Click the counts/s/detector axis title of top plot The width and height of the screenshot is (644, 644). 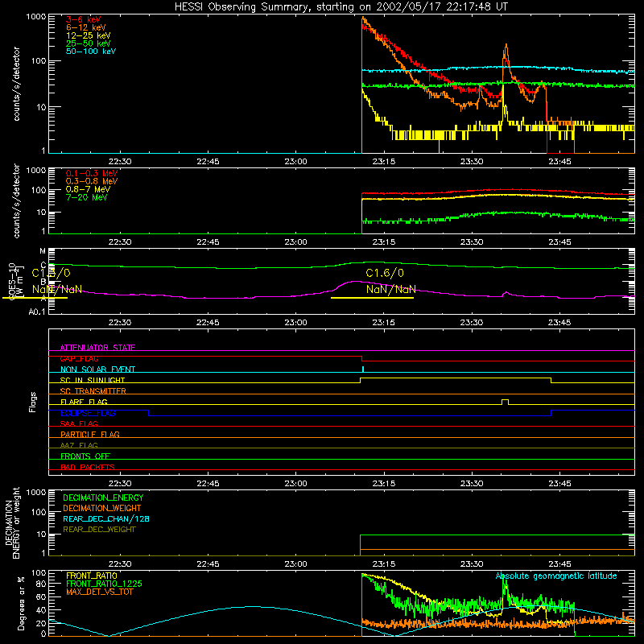pyautogui.click(x=16, y=84)
